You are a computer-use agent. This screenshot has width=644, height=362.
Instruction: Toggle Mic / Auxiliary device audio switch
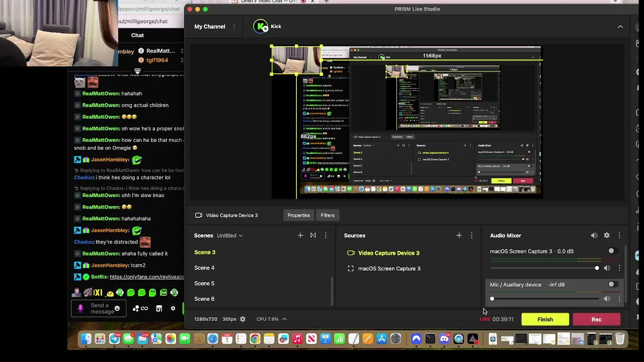(612, 285)
